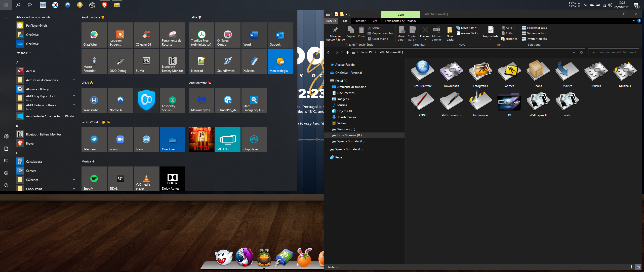This screenshot has width=644, height=272.
Task: Open the Spotify tile
Action: [x=94, y=179]
